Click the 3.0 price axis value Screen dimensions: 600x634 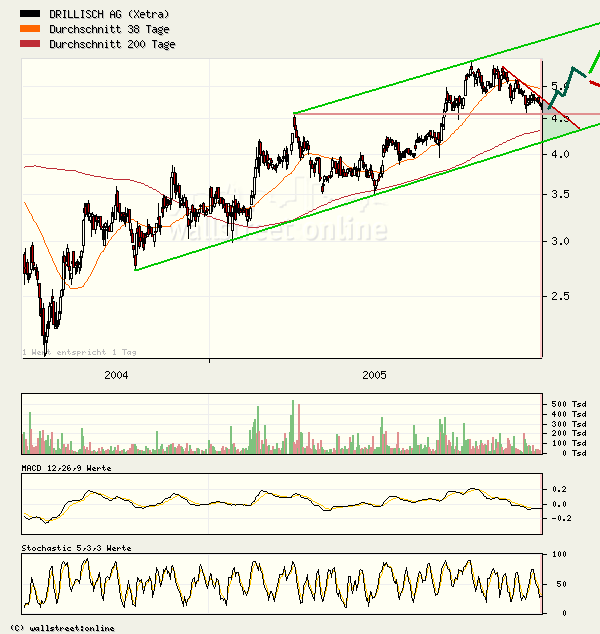click(x=560, y=241)
